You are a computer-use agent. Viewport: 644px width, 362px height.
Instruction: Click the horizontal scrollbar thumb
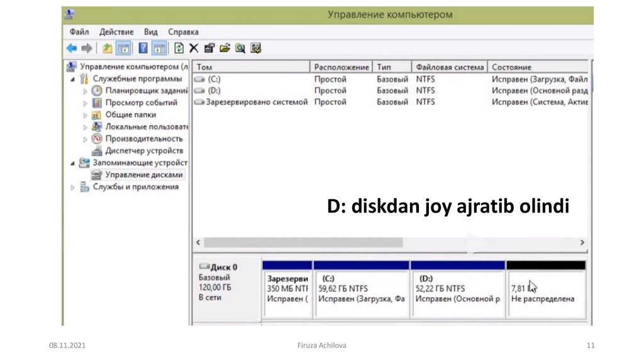(x=303, y=243)
